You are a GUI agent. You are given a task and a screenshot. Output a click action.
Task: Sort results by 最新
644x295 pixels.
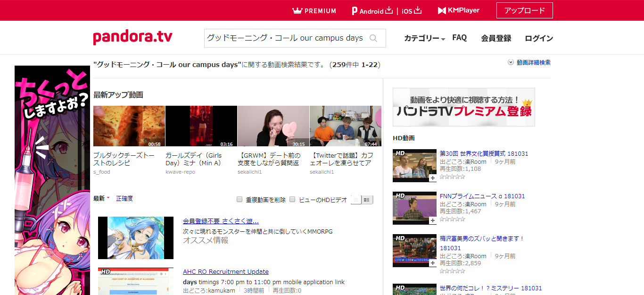tap(99, 198)
